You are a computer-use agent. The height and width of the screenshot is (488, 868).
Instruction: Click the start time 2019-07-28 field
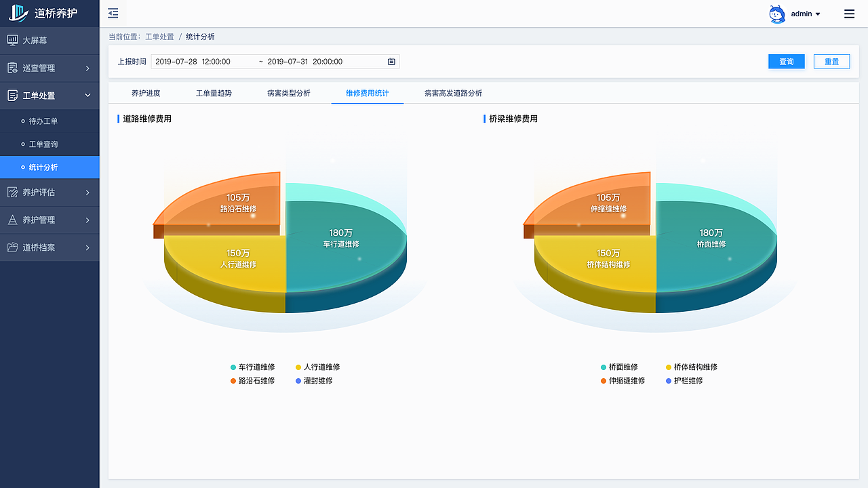click(193, 62)
